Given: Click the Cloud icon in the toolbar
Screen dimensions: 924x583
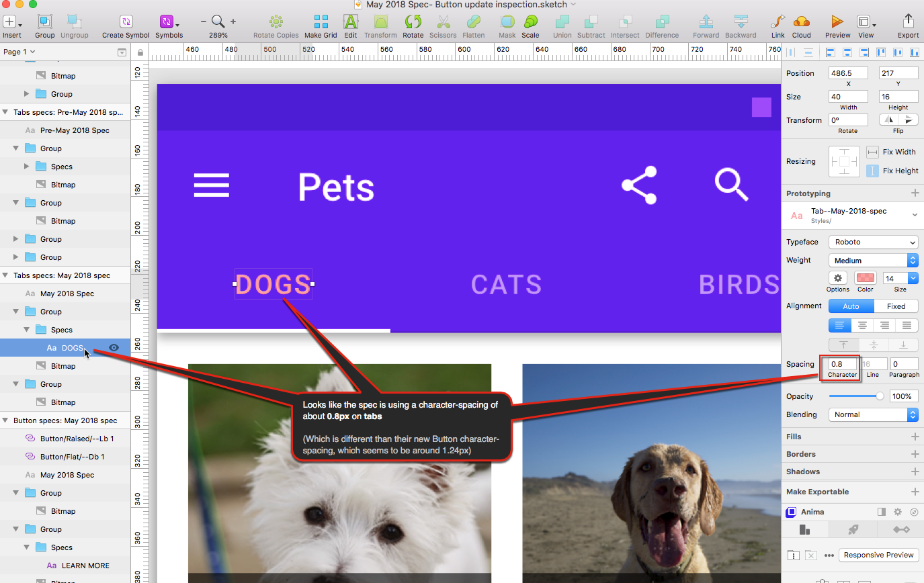Looking at the screenshot, I should [x=801, y=23].
